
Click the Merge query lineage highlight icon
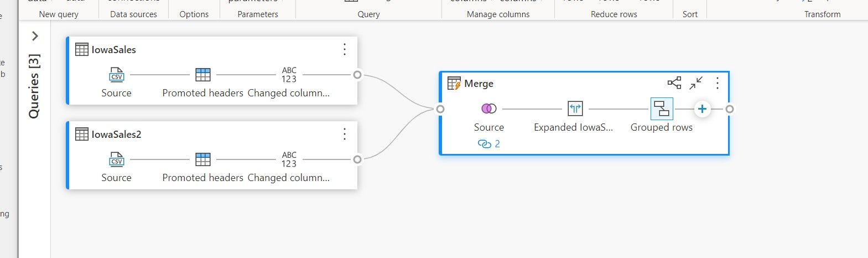coord(674,83)
